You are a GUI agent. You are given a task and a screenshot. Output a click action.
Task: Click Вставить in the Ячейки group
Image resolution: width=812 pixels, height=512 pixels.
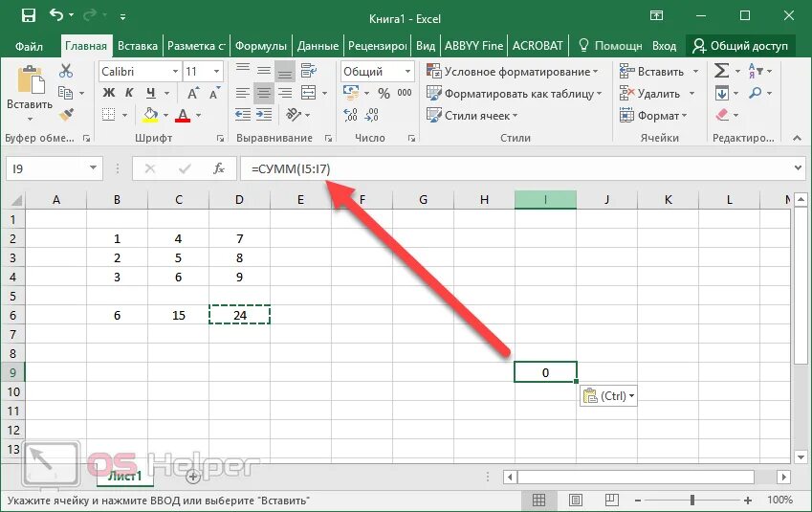pos(652,72)
